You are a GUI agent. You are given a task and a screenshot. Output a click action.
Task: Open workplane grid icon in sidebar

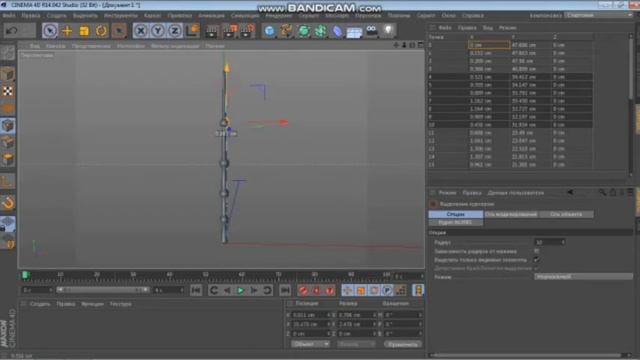(7, 223)
